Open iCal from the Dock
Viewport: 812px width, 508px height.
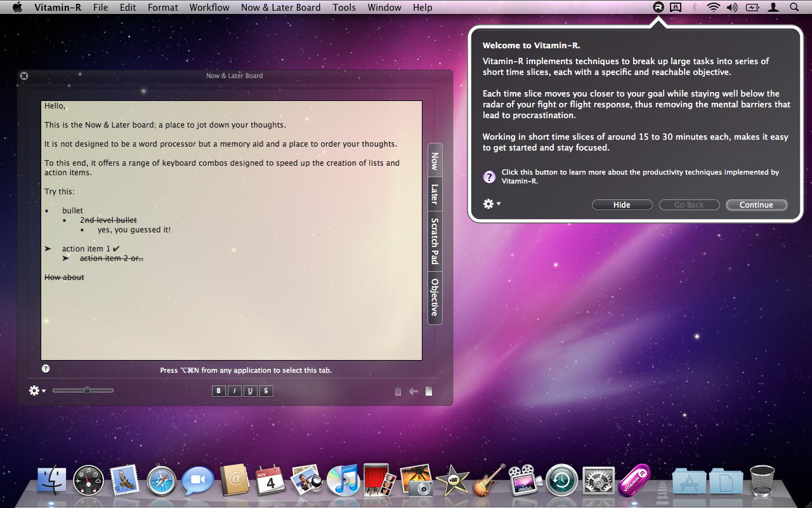[271, 481]
